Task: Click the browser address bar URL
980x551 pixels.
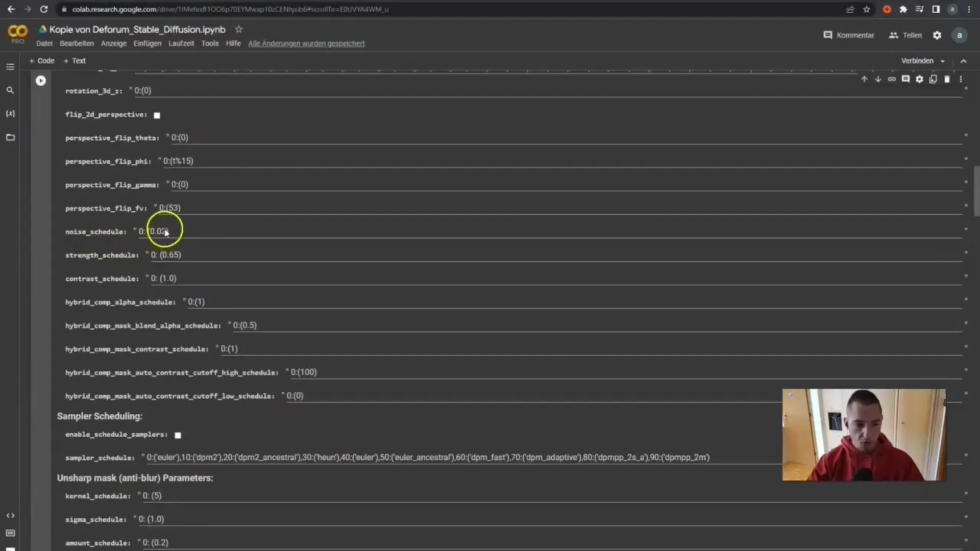Action: pos(230,9)
